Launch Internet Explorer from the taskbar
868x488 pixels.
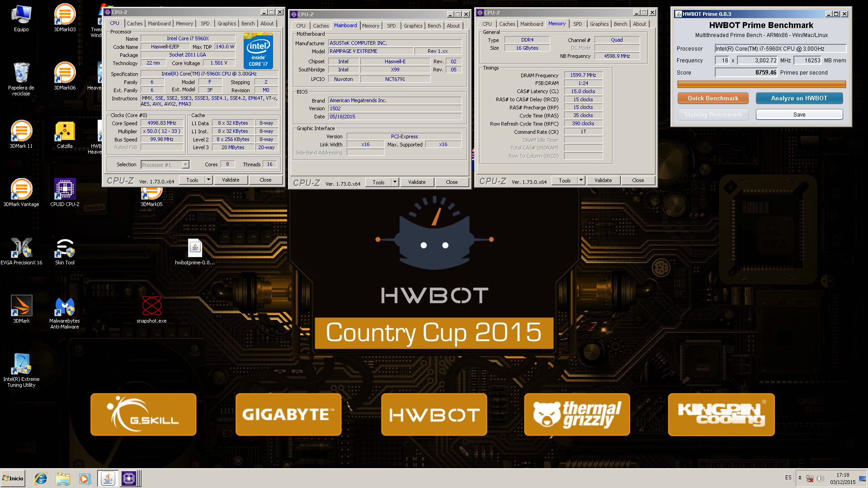tap(41, 479)
